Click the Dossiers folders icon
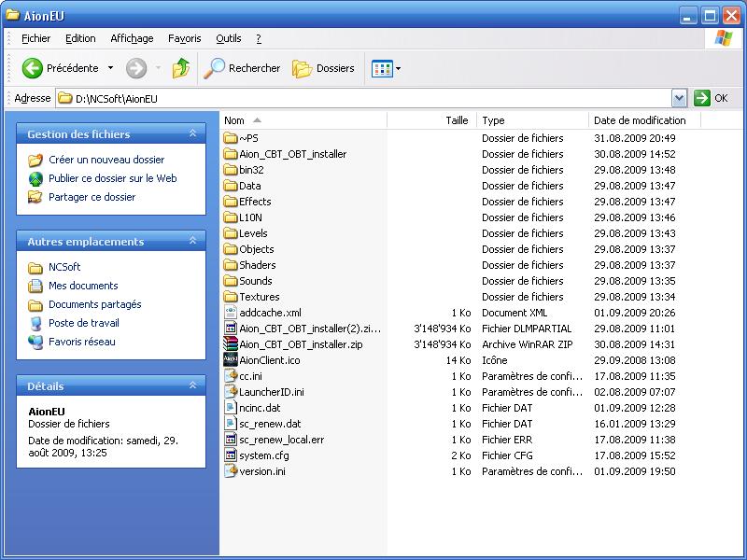747x560 pixels. point(302,68)
